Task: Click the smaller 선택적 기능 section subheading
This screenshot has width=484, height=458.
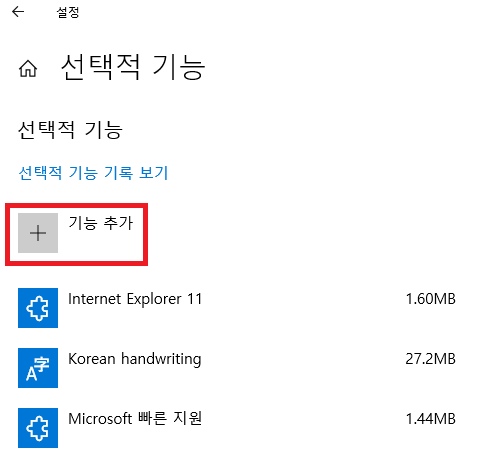Action: 70,130
